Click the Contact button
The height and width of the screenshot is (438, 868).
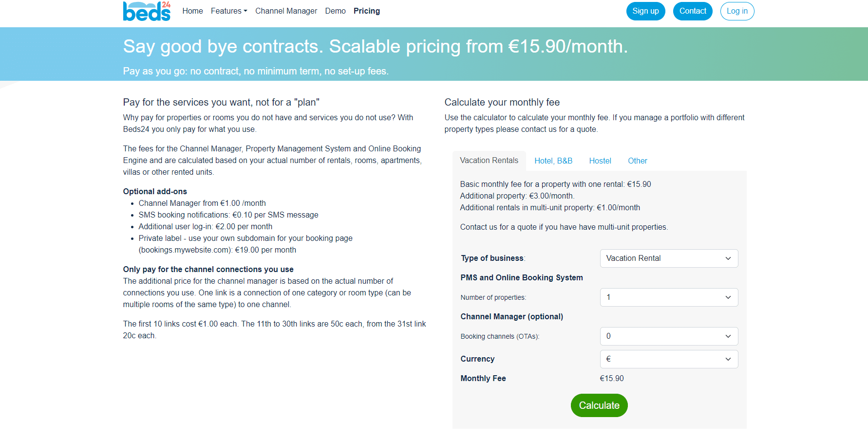pyautogui.click(x=693, y=11)
